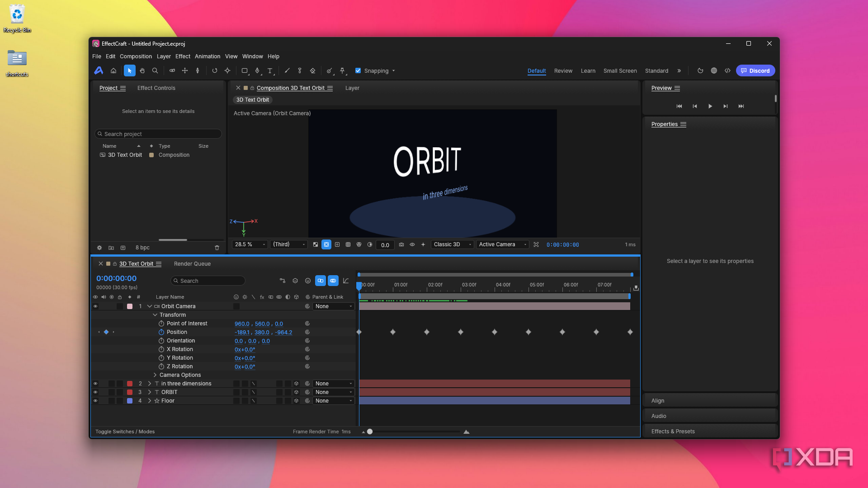Image resolution: width=868 pixels, height=488 pixels.
Task: Click the Orbit Camera parent pick whip
Action: 307,306
